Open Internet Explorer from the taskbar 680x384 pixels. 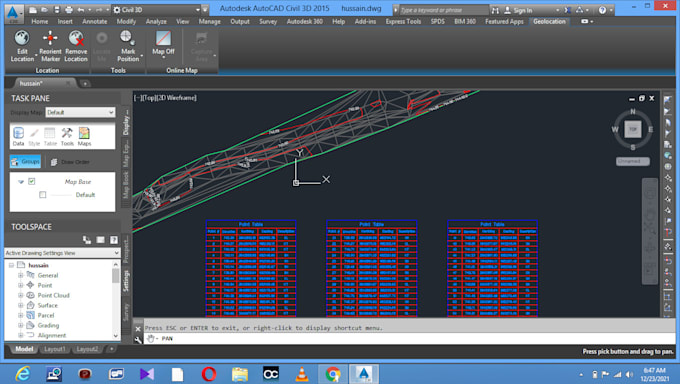tap(23, 374)
